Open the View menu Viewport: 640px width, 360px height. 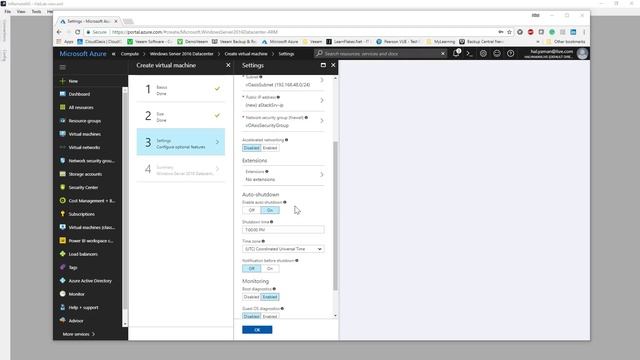[21, 11]
